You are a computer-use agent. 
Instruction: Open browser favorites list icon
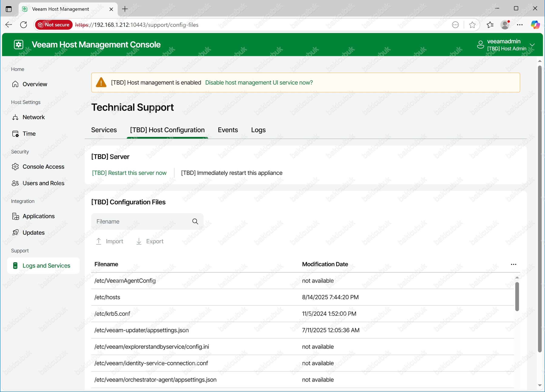(x=490, y=24)
